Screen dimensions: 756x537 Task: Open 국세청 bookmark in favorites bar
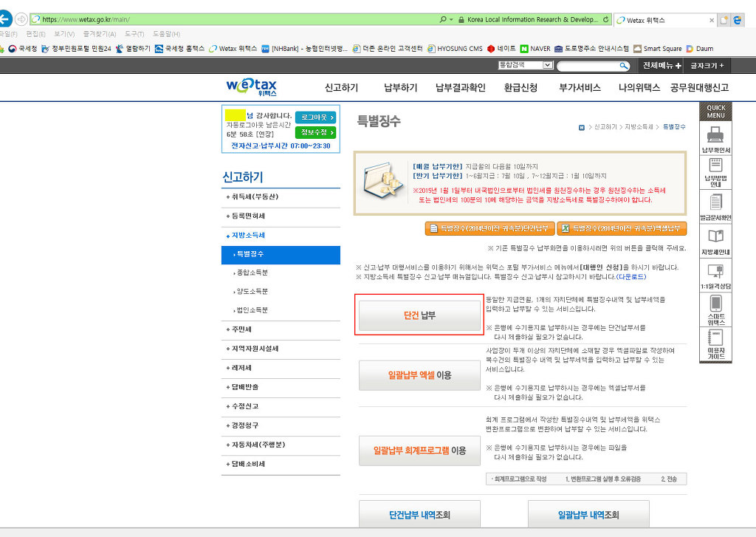(23, 49)
